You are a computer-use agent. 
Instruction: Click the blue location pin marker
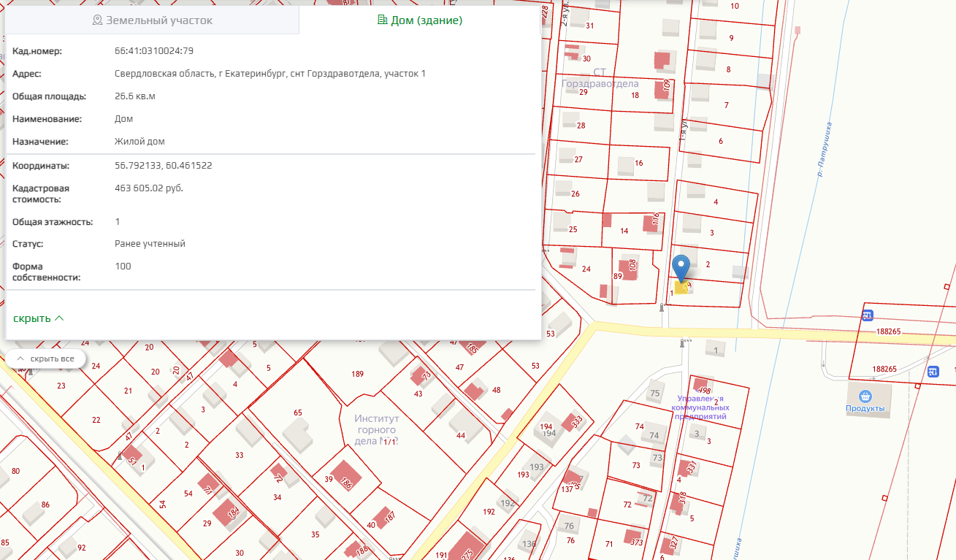click(x=681, y=268)
